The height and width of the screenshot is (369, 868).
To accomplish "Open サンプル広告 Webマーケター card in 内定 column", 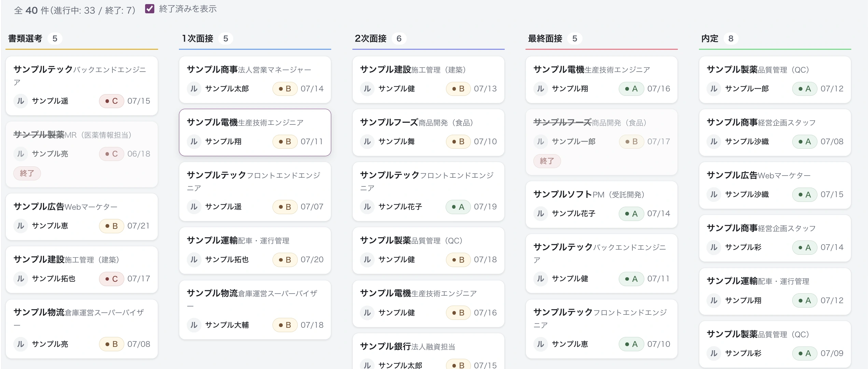I will (x=775, y=185).
